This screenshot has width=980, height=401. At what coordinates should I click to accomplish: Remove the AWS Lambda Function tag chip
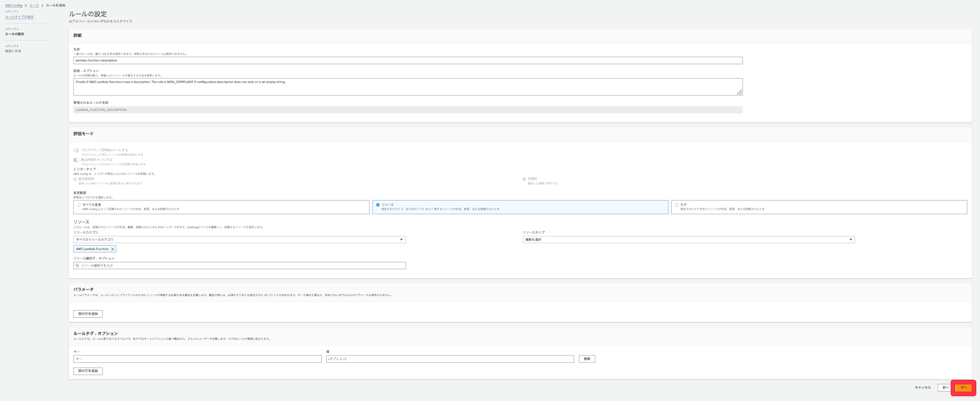click(x=113, y=249)
